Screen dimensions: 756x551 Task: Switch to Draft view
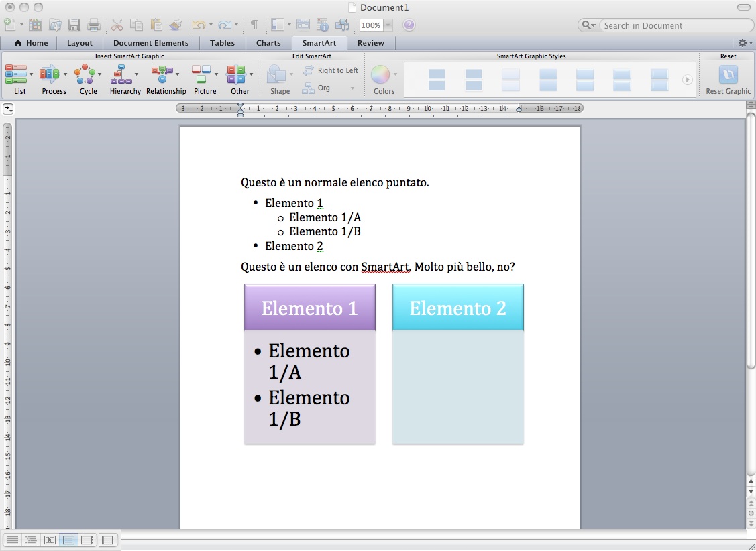pyautogui.click(x=13, y=540)
